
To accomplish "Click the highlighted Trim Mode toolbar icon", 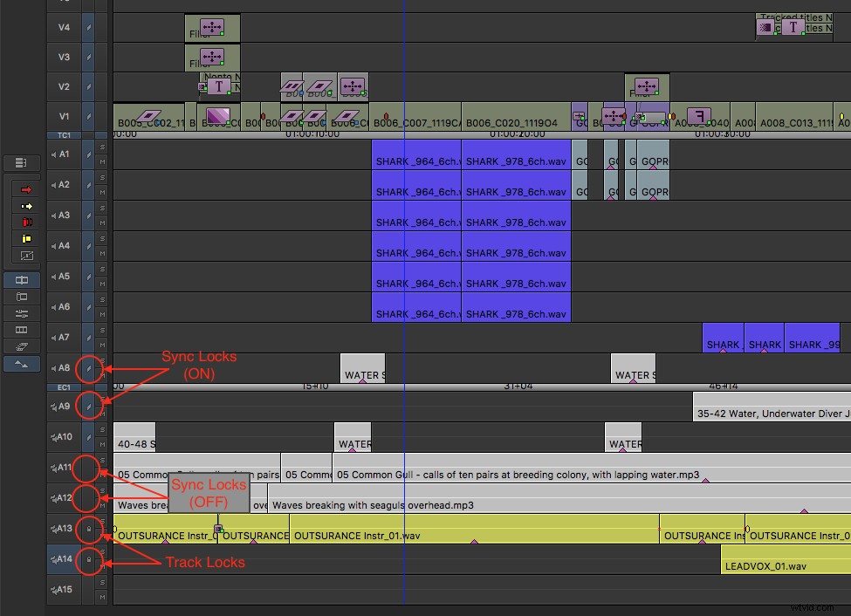I will tap(22, 280).
